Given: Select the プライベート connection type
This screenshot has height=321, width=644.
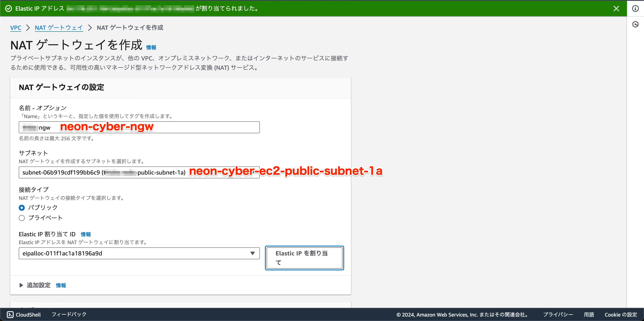Looking at the screenshot, I should coord(22,218).
